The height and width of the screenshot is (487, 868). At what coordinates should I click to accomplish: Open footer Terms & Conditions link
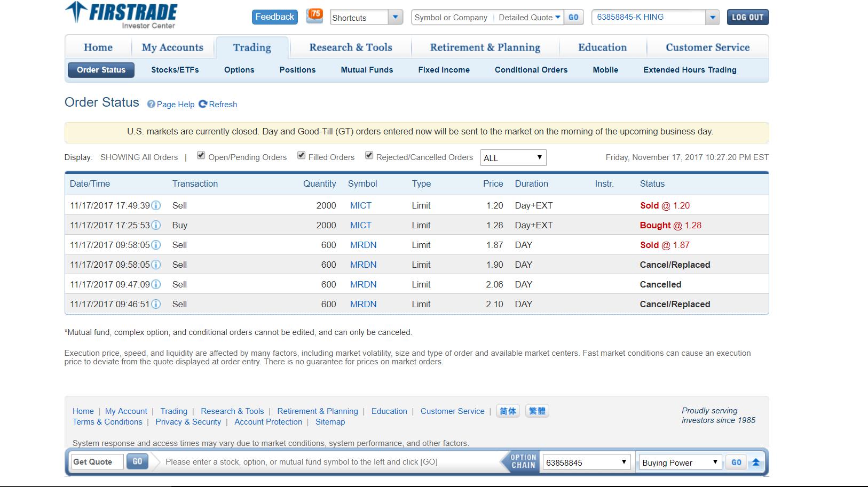107,422
